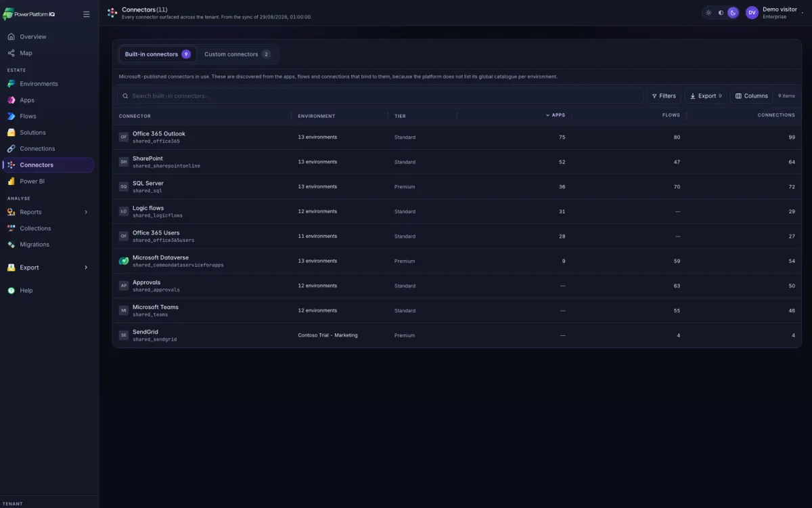Click shared_logicflows identifier text

coord(158,215)
